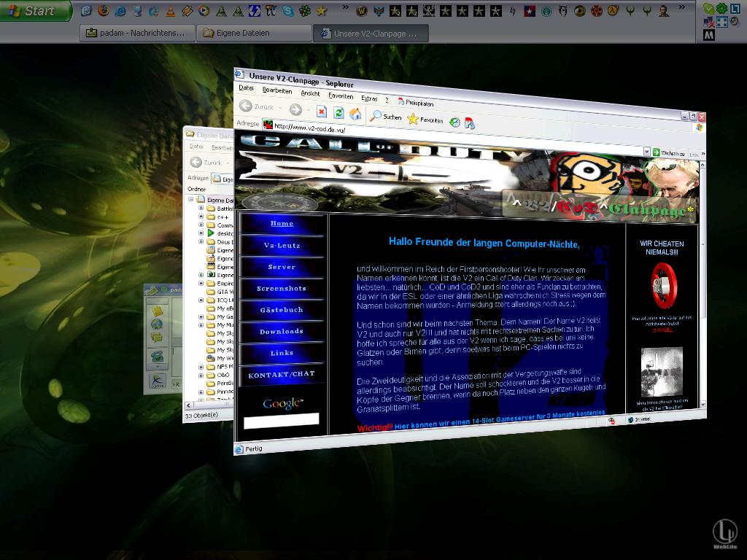Launch VLC cone icon in quick launch

click(170, 11)
